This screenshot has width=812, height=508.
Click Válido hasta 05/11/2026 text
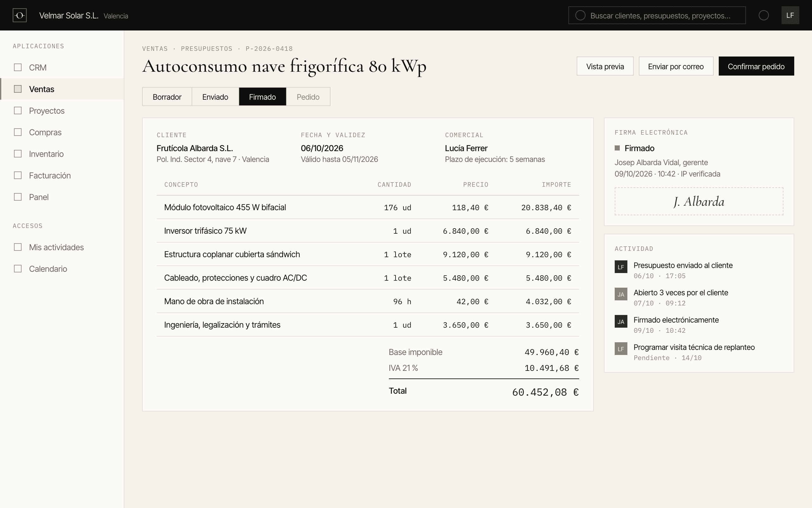coord(339,159)
